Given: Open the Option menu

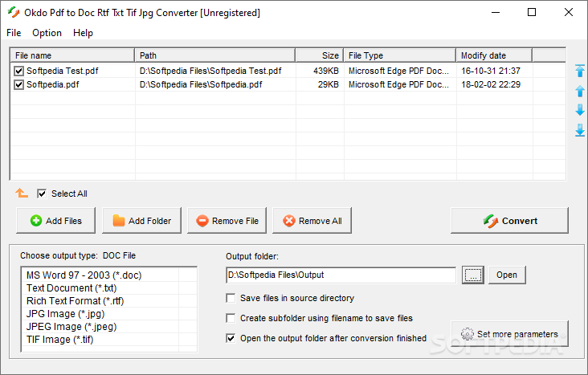Looking at the screenshot, I should pyautogui.click(x=47, y=33).
